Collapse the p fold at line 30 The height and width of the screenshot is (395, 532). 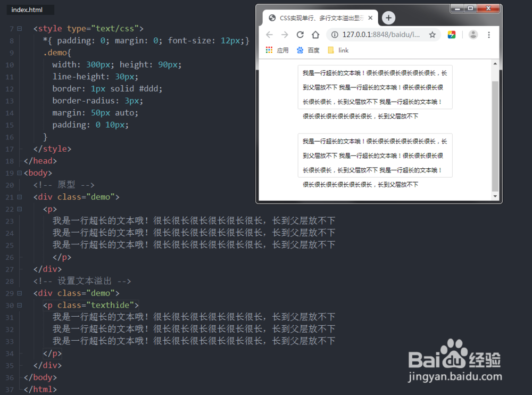pyautogui.click(x=19, y=306)
